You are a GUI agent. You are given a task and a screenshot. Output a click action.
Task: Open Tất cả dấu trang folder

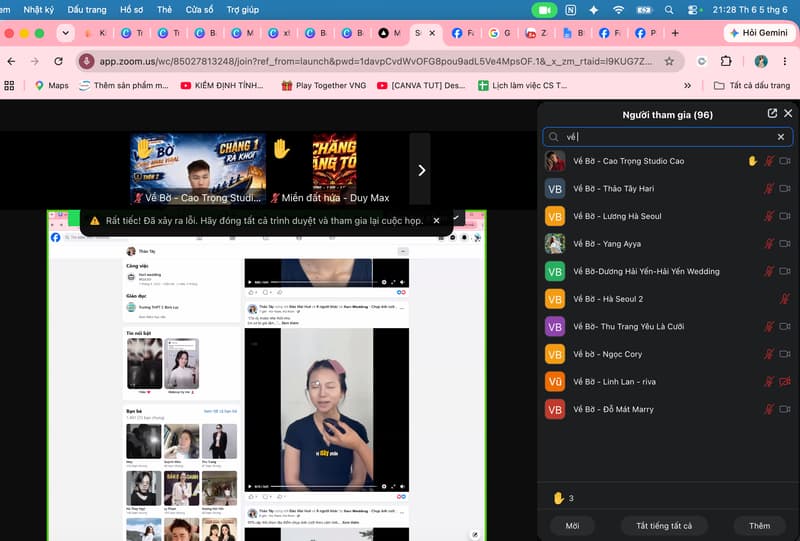(x=752, y=85)
